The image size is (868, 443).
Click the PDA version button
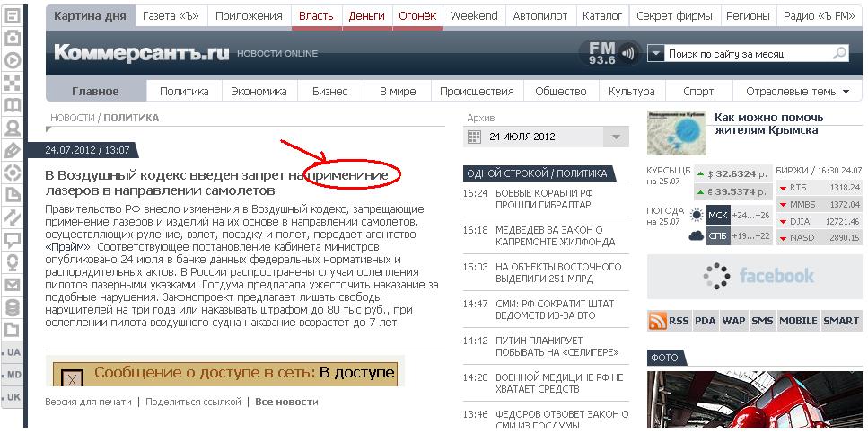point(706,321)
